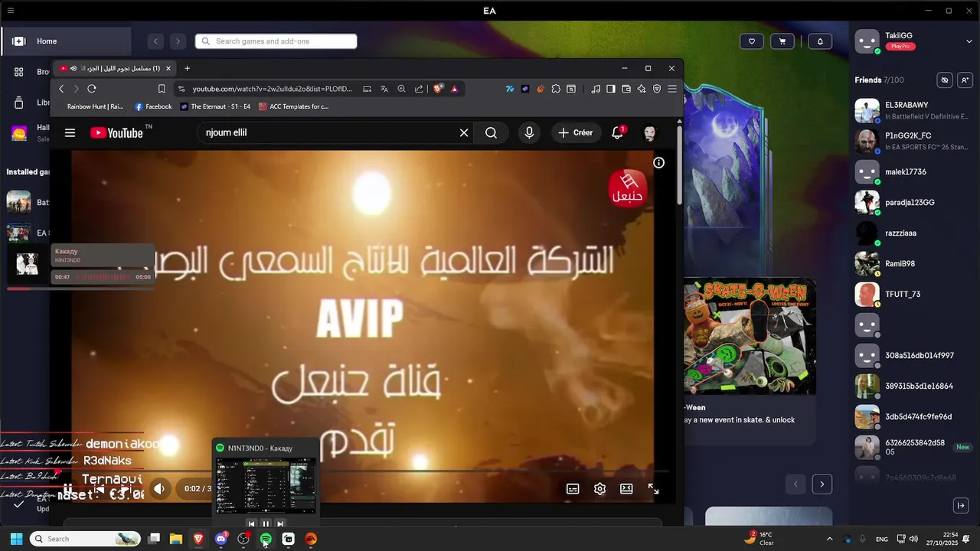Screen dimensions: 980x551
Task: Toggle theater mode on the video
Action: (626, 488)
